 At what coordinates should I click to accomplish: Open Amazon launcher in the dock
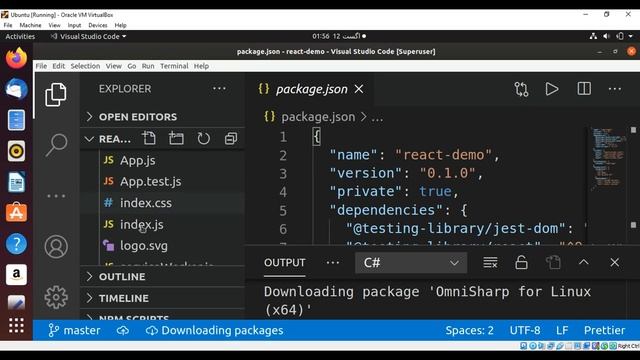click(x=16, y=275)
